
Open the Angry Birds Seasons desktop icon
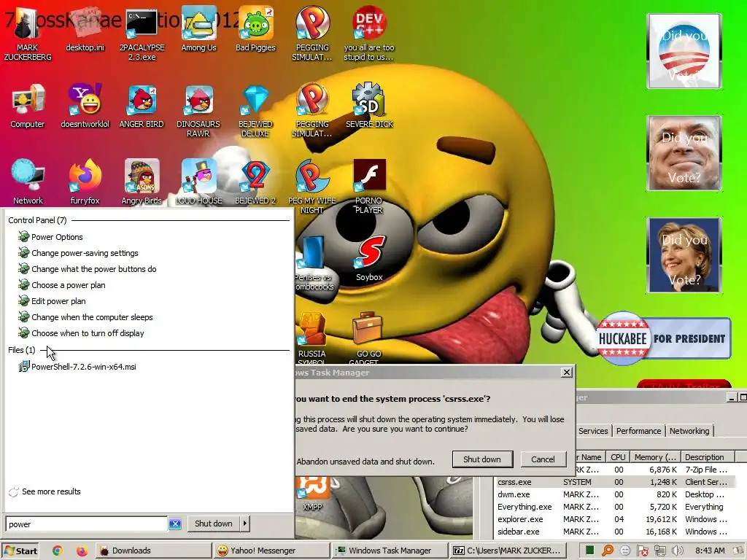pyautogui.click(x=142, y=182)
